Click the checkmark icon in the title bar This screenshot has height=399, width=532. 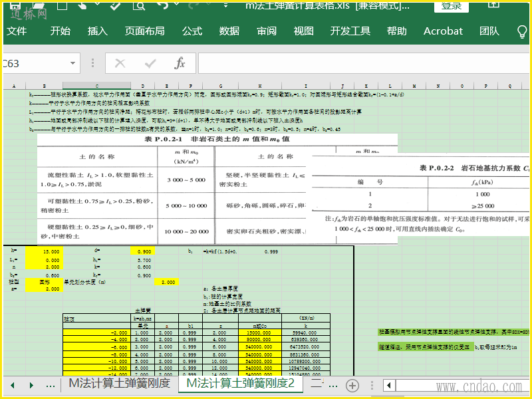point(115,5)
